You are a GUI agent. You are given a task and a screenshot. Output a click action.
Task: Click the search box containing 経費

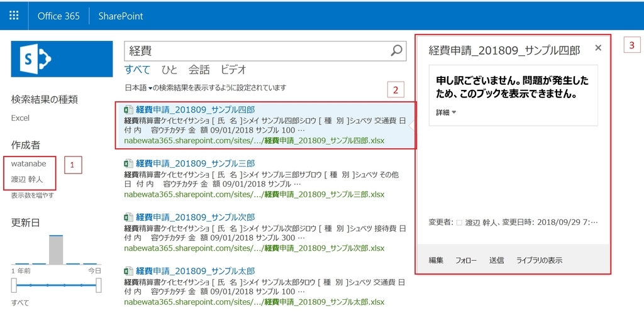click(265, 51)
